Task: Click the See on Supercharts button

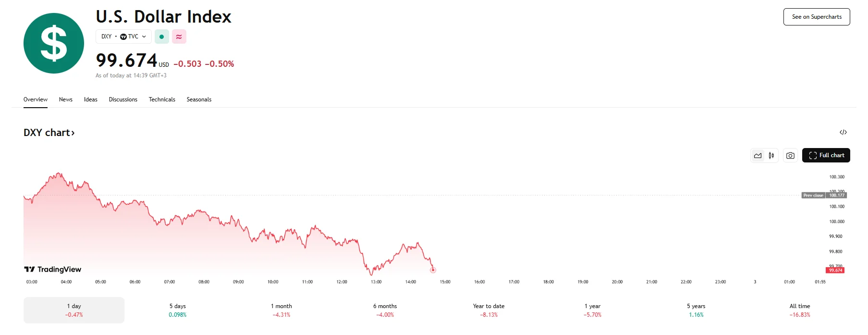Action: (x=817, y=17)
